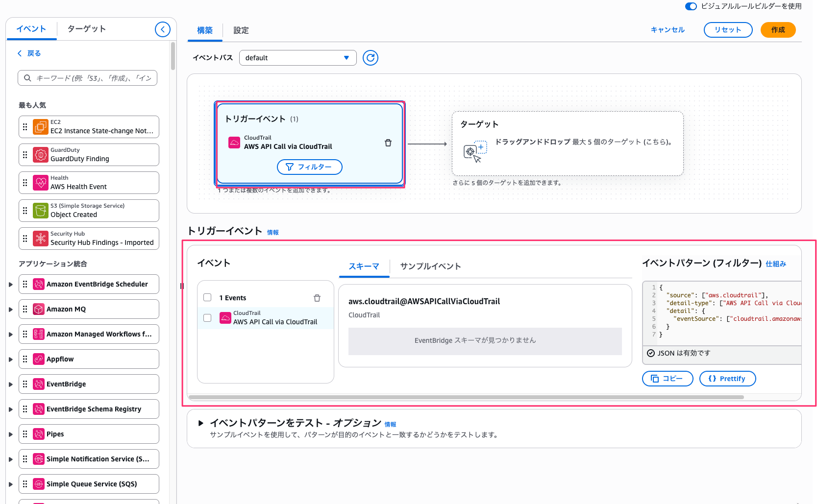Check the 1 Events select-all checkbox

[207, 297]
